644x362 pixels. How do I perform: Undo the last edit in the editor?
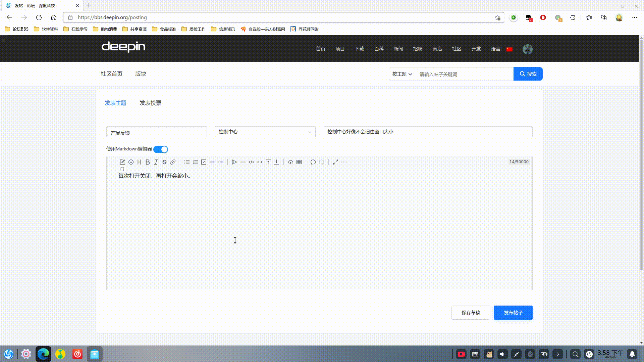point(313,162)
